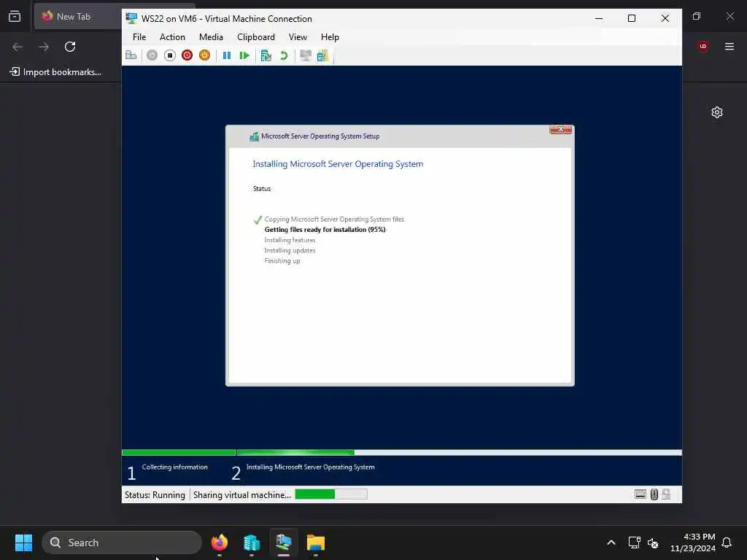Image resolution: width=747 pixels, height=560 pixels.
Task: Restore down the Firefox window
Action: [697, 17]
